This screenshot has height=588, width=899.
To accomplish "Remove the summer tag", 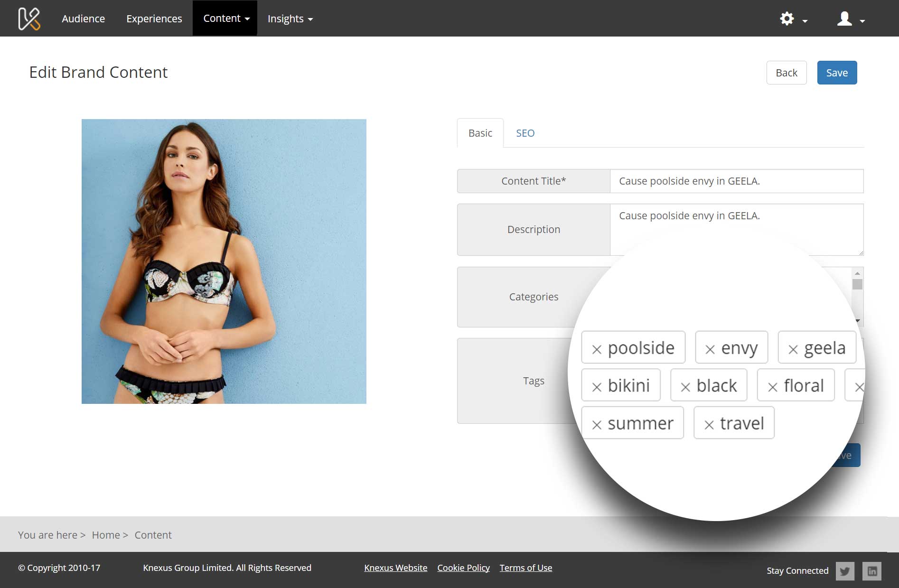I will [x=597, y=425].
